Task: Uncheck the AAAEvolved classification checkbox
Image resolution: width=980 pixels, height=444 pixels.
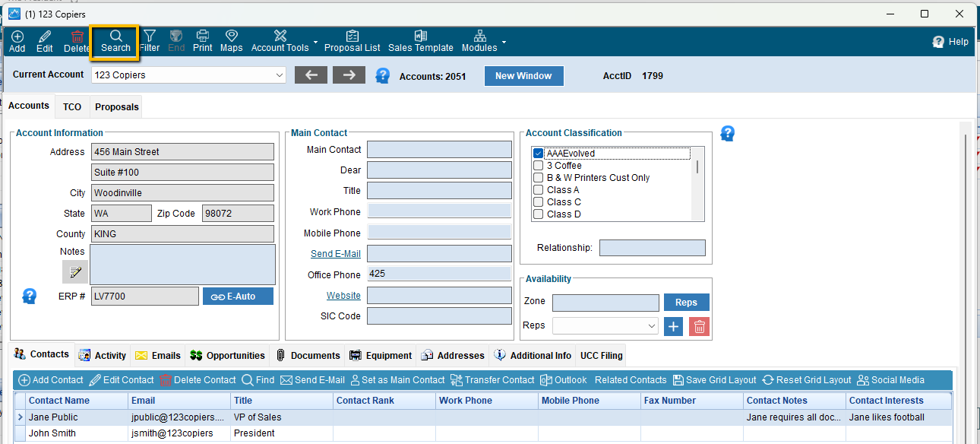Action: tap(538, 154)
